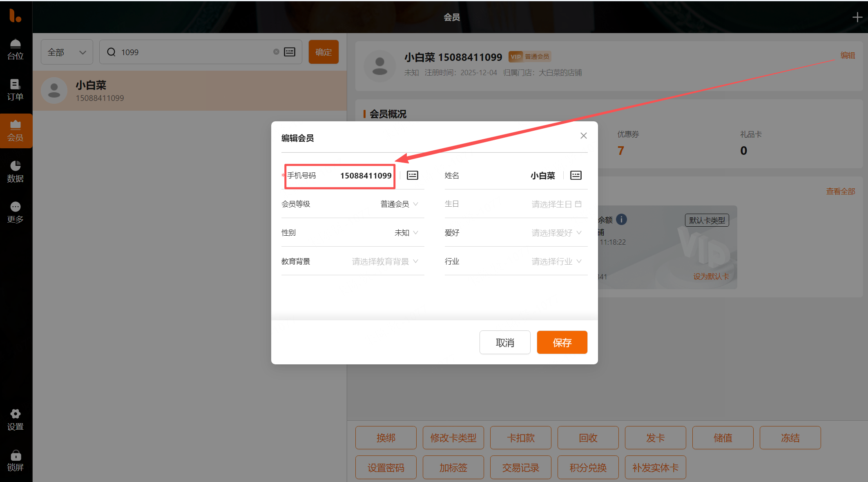This screenshot has width=868, height=482.
Task: Click keyboard icon beside phone number field
Action: pos(412,175)
